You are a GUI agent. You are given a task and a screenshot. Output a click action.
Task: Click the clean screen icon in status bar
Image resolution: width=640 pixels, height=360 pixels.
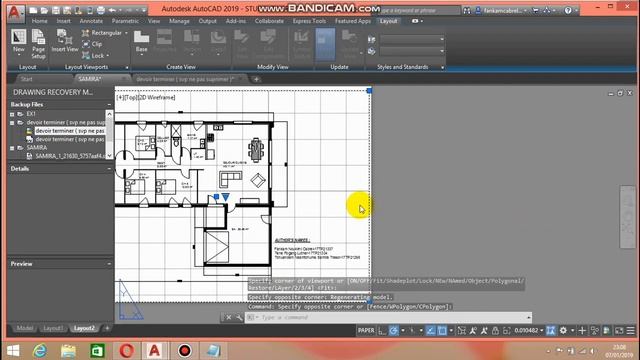(619, 330)
